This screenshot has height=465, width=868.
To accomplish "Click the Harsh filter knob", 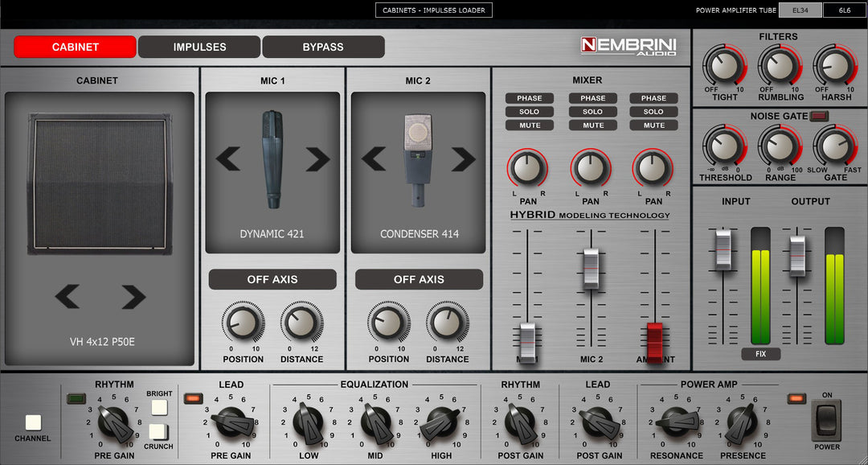I will 835,67.
